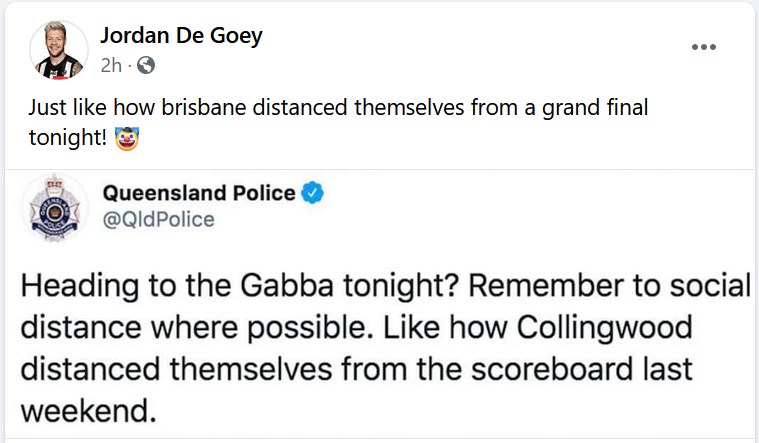Click the Queensland Police account name
Viewport: 759px width, 443px height.
199,193
